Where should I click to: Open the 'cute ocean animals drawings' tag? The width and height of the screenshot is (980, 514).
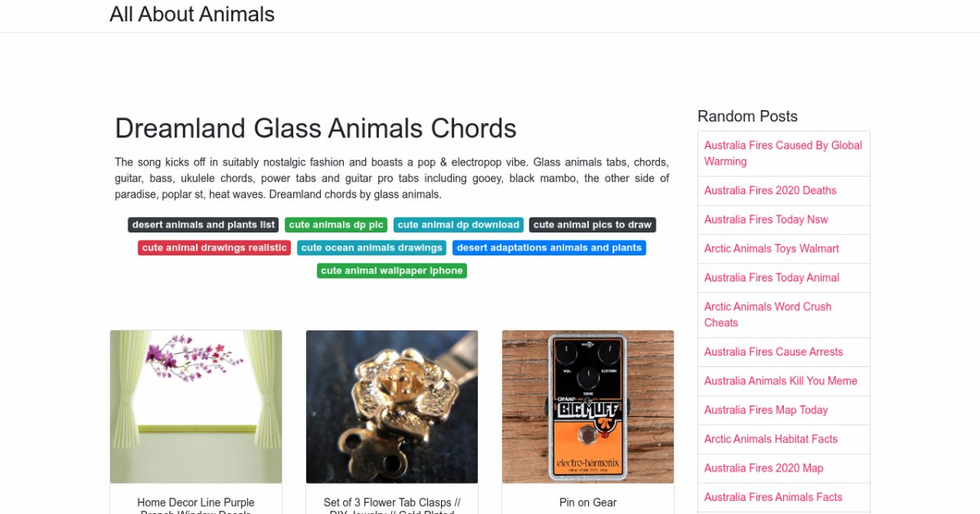click(372, 247)
